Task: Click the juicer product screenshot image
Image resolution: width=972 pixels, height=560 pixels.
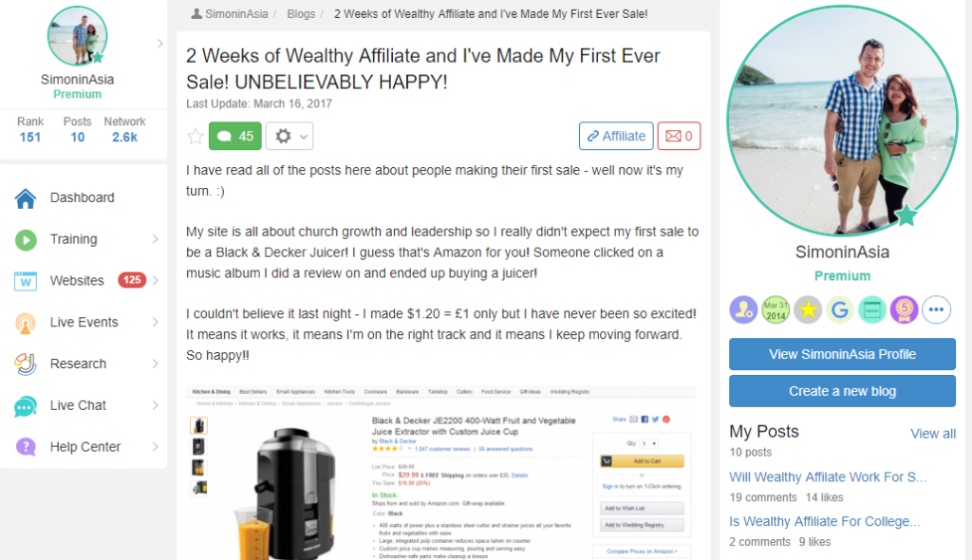Action: pos(440,473)
